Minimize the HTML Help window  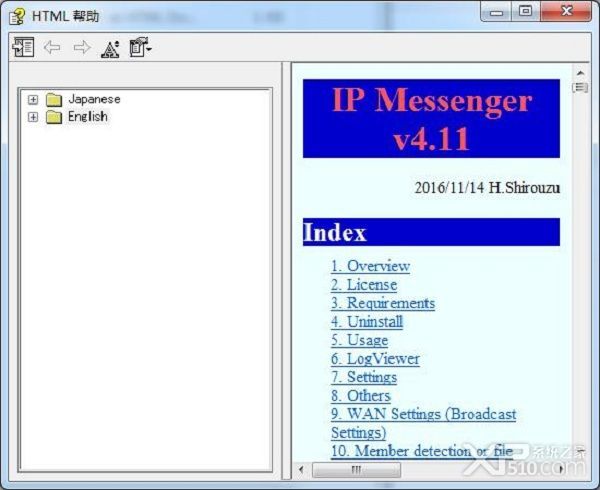point(496,12)
